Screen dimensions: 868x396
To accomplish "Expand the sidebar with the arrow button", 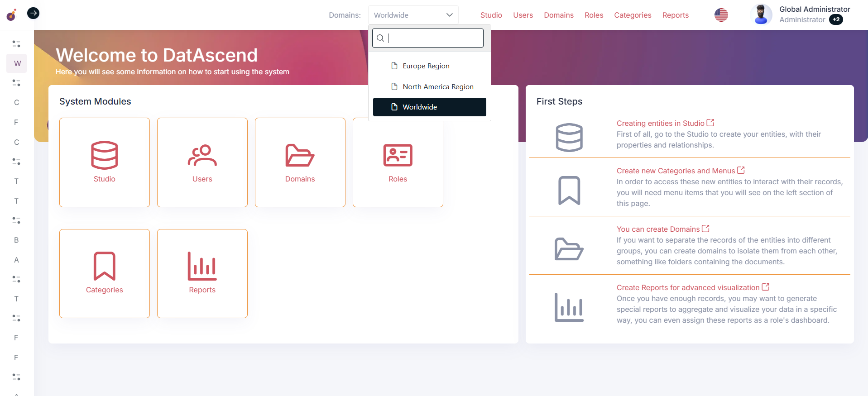I will [x=33, y=13].
